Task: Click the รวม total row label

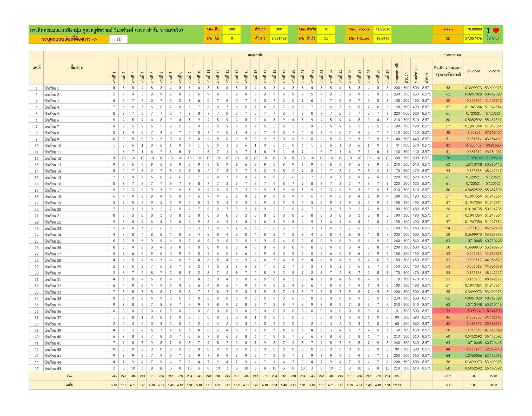Action: (69, 376)
